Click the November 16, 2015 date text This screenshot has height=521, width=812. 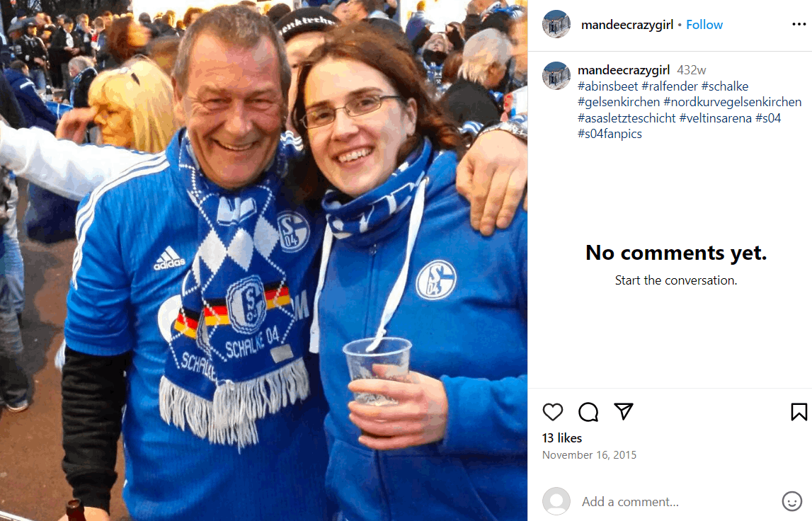point(589,454)
